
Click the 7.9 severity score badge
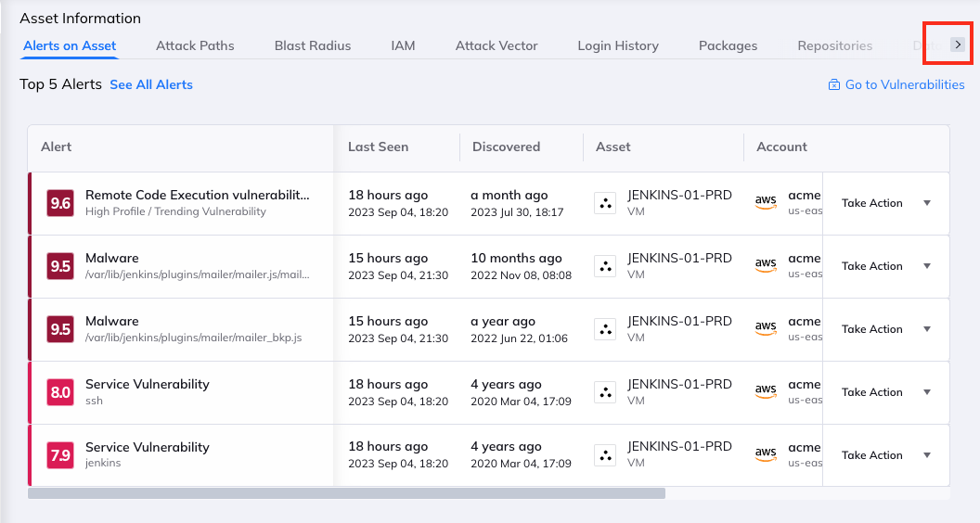click(60, 455)
